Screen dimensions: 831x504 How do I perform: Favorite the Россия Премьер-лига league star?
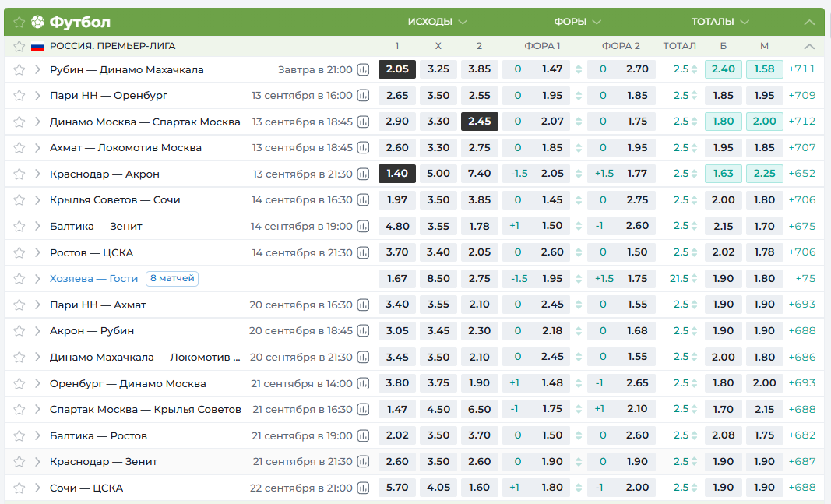(19, 46)
